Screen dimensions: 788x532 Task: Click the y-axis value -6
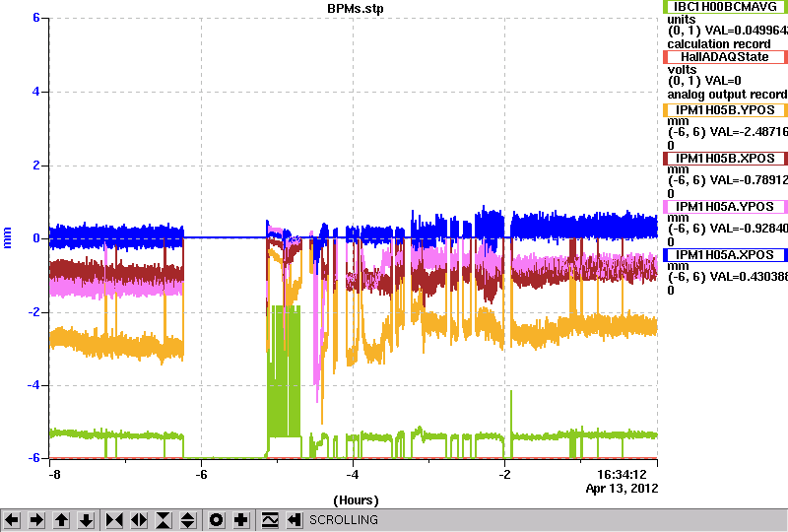pos(33,458)
